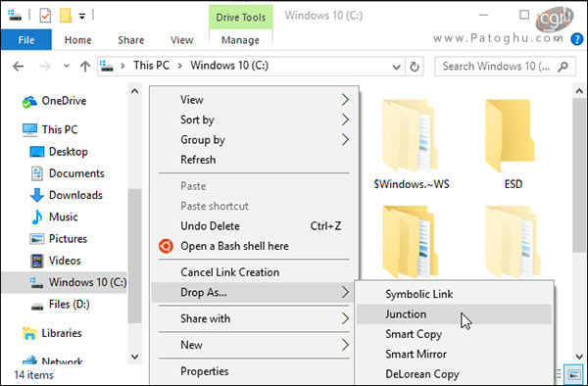Open Libraries in the navigation pane

[62, 333]
